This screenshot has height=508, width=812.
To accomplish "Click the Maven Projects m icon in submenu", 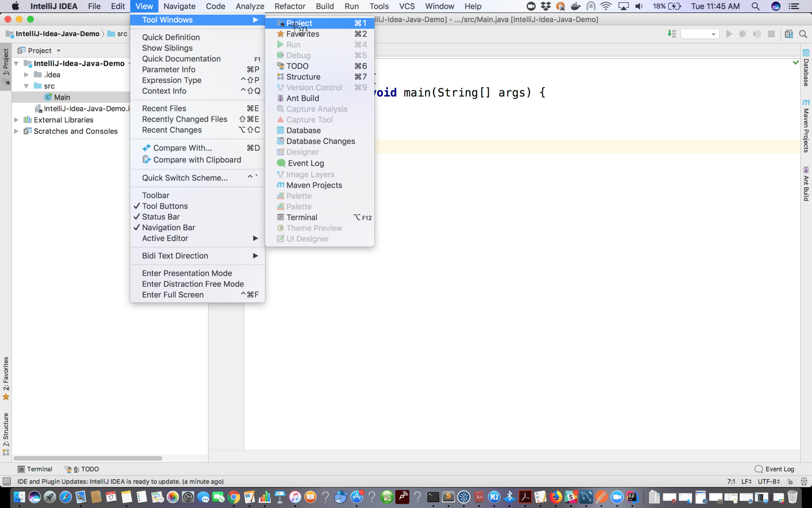I will 280,185.
